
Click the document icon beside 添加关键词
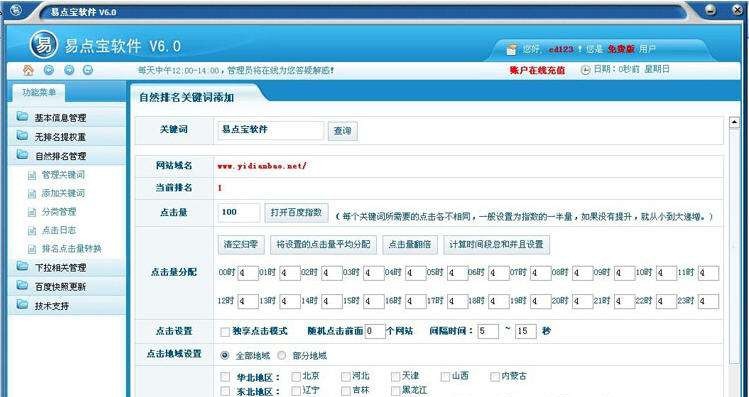click(x=32, y=194)
